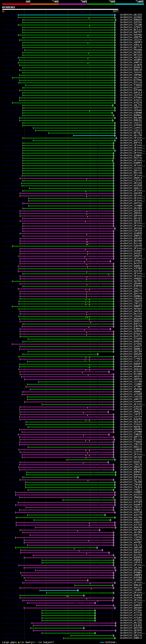
Task: Click the UniRef100_C4J151 hit label
Action: coord(131,459)
